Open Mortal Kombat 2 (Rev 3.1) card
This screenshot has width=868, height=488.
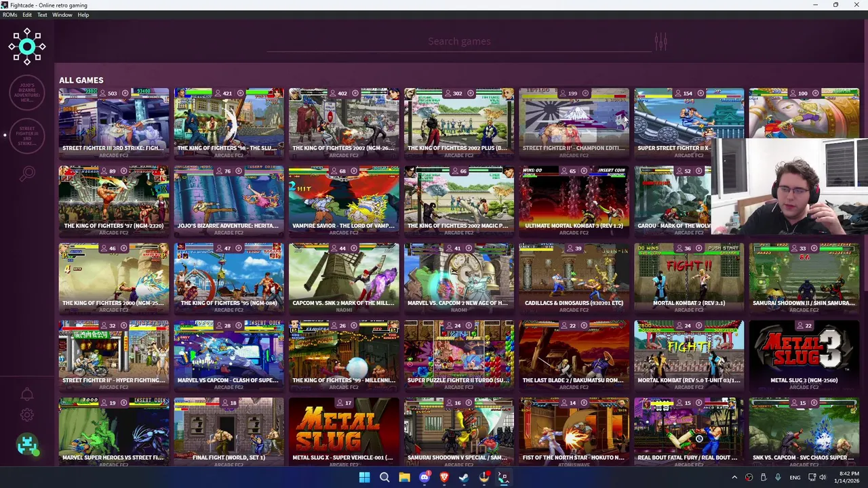click(689, 278)
